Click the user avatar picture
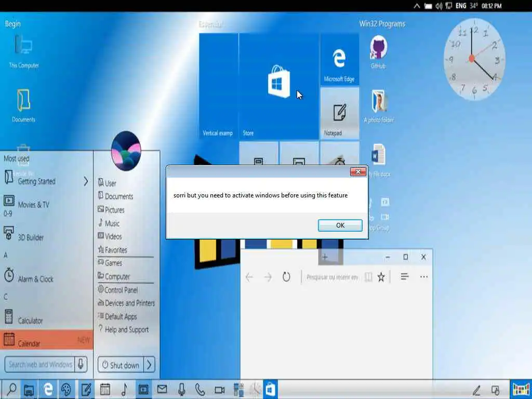532x399 pixels. [126, 151]
